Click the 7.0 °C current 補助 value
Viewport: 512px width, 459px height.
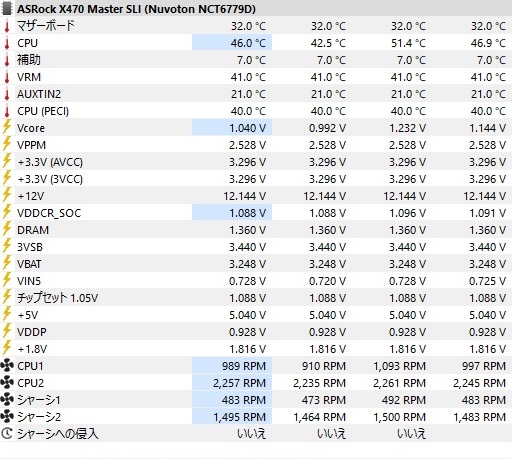pyautogui.click(x=251, y=60)
